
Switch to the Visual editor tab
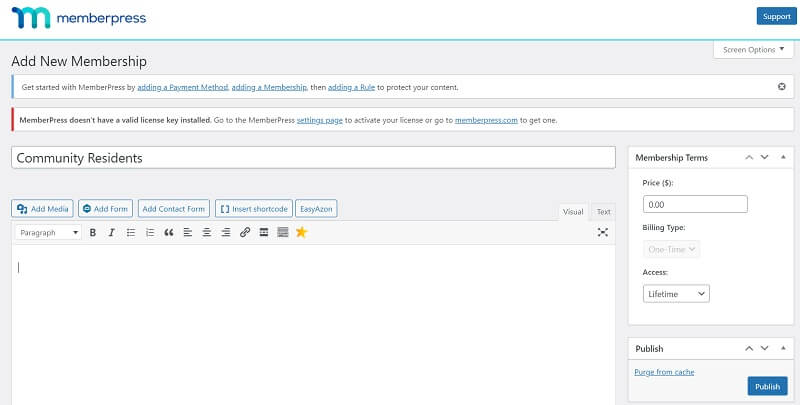(x=573, y=212)
